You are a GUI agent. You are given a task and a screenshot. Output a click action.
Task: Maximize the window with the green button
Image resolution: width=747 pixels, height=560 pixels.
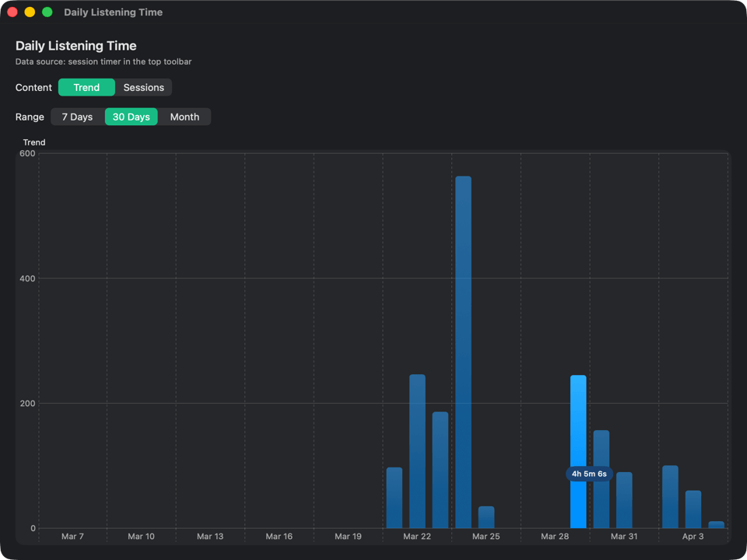point(47,12)
